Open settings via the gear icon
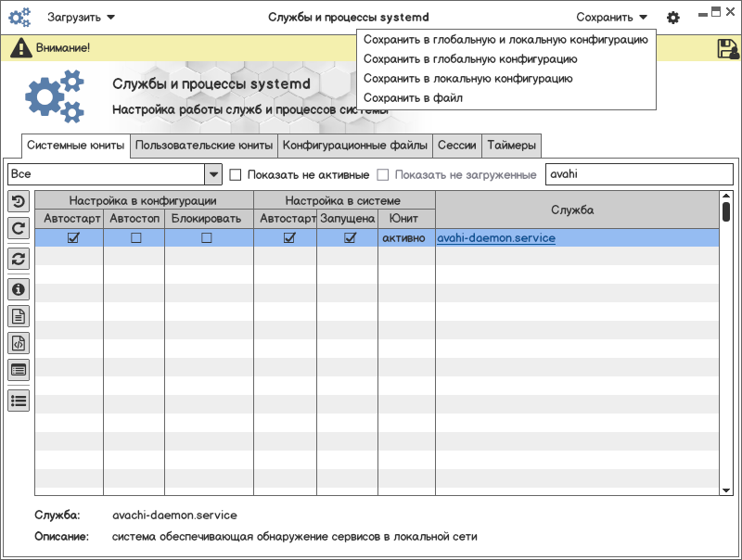 click(x=673, y=18)
